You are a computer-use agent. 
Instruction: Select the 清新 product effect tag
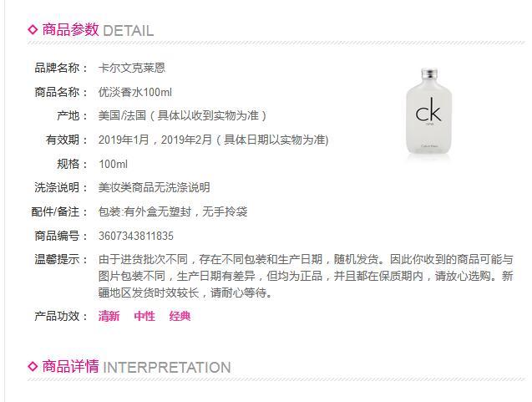pyautogui.click(x=109, y=316)
